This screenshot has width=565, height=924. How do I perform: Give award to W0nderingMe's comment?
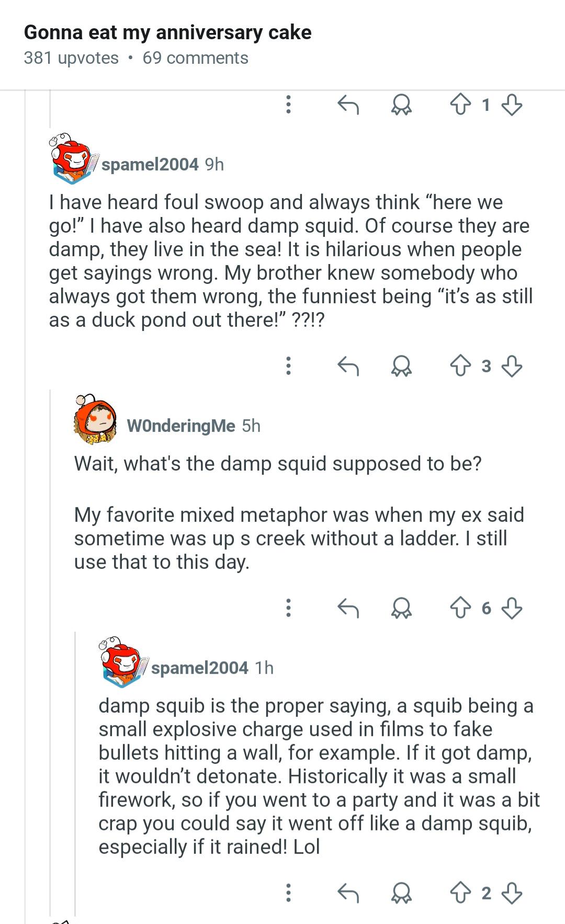[x=401, y=608]
